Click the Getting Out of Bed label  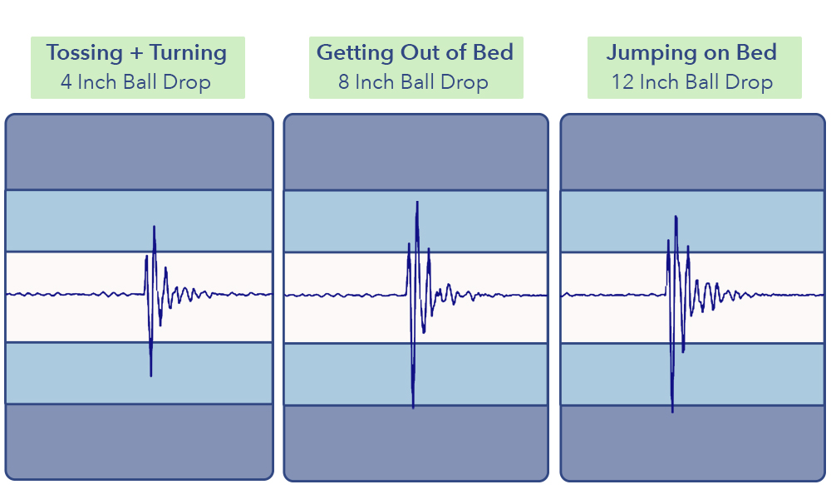coord(415,52)
